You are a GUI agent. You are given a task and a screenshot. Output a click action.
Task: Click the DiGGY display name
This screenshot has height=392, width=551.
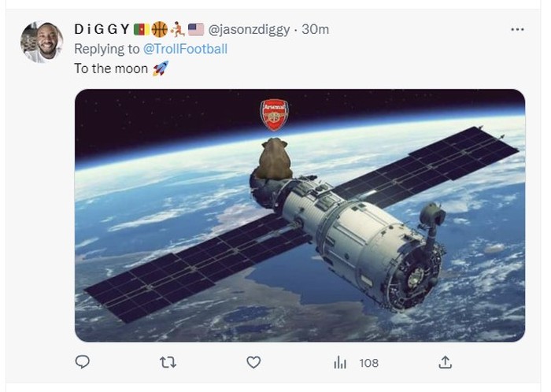[102, 30]
